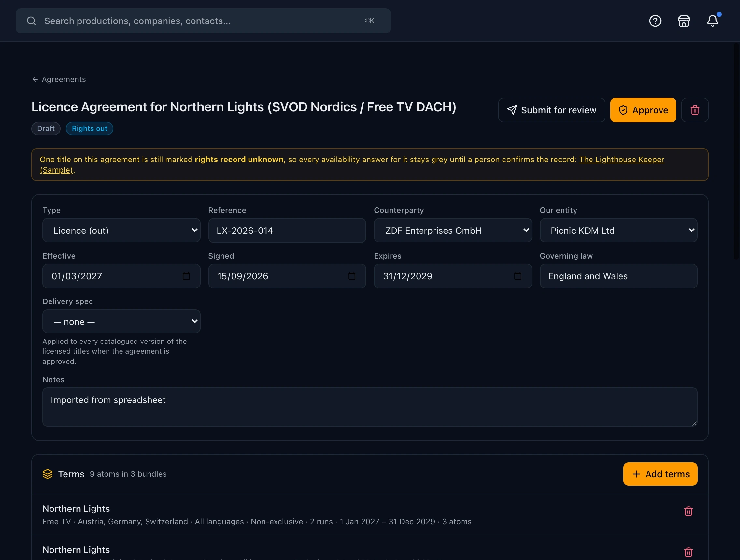The image size is (740, 560).
Task: Click the ⌘K shortcut hint
Action: tap(370, 21)
